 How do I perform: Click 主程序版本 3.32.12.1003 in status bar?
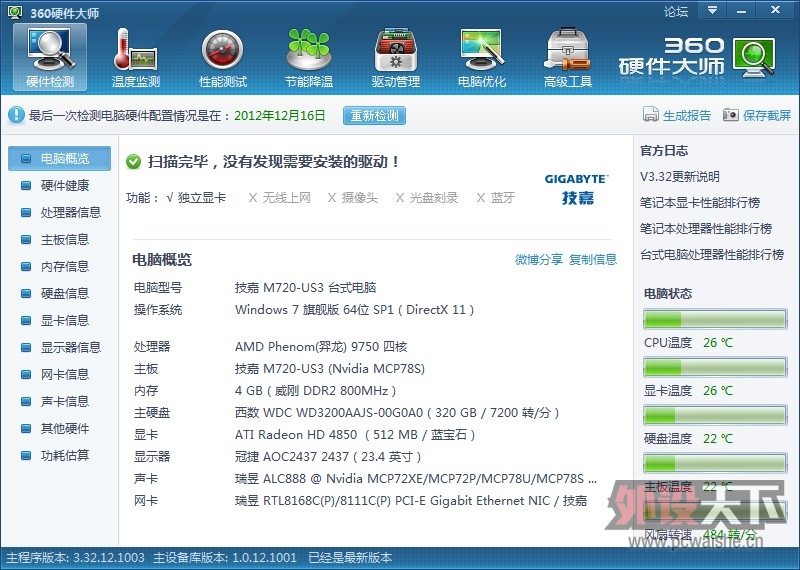click(x=76, y=558)
